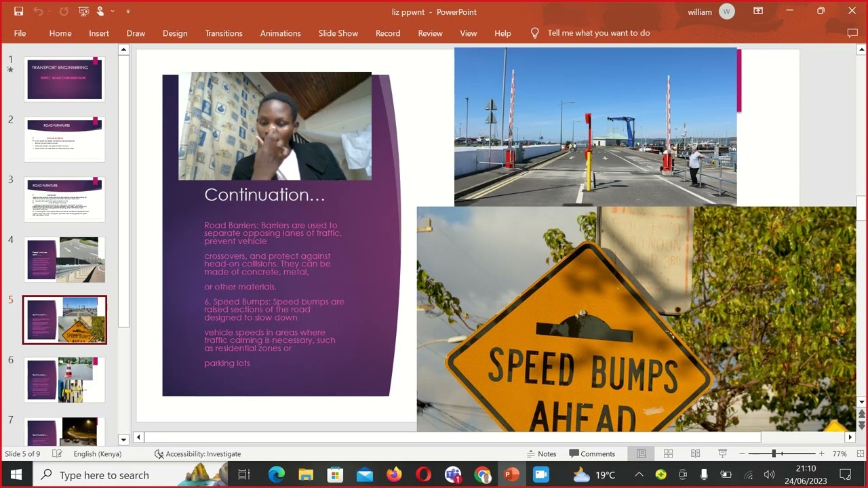Switch to Slide Sorter view
This screenshot has height=488, width=868.
click(x=668, y=454)
